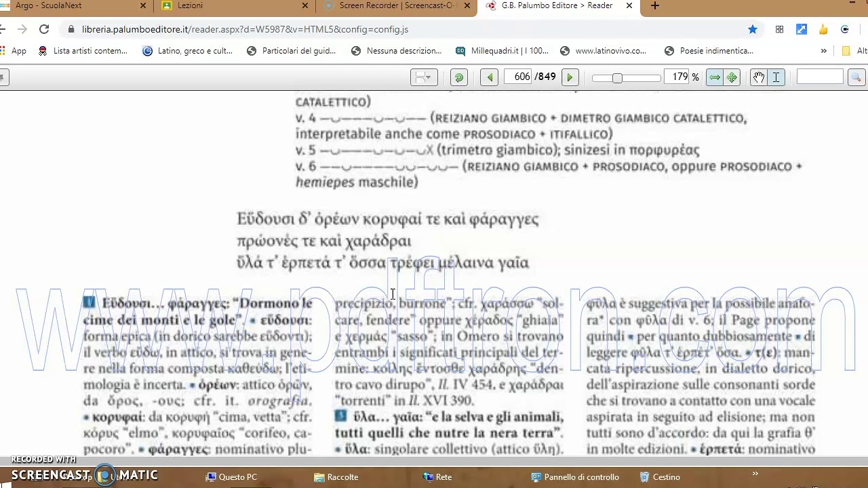Activate the hand pan tool

coord(759,77)
